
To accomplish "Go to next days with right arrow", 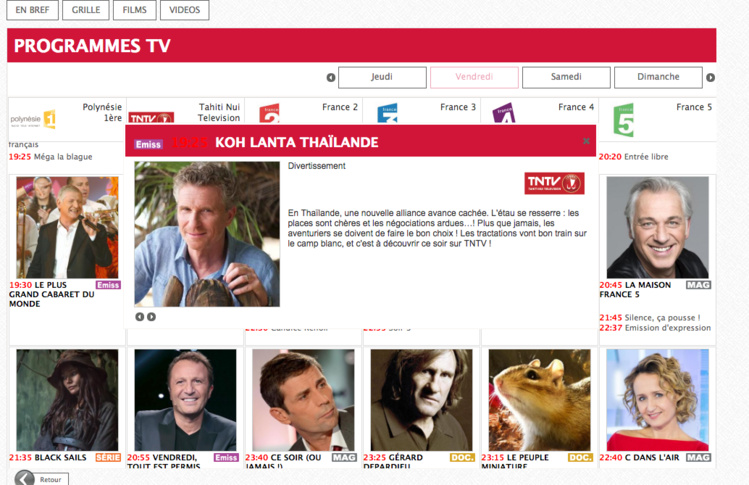I will pyautogui.click(x=710, y=77).
